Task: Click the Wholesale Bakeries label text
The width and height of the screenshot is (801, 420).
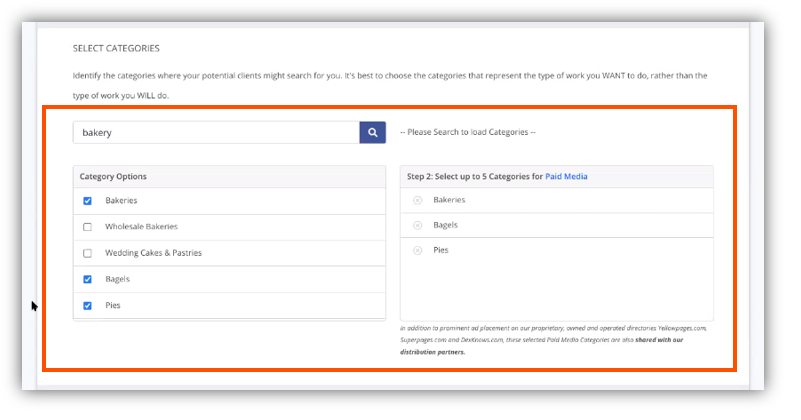Action: [x=141, y=227]
